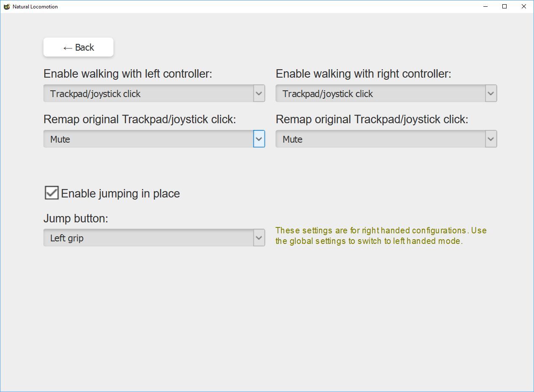This screenshot has height=392, width=534.
Task: Maximize the Natural Locomotion window
Action: [504, 6]
